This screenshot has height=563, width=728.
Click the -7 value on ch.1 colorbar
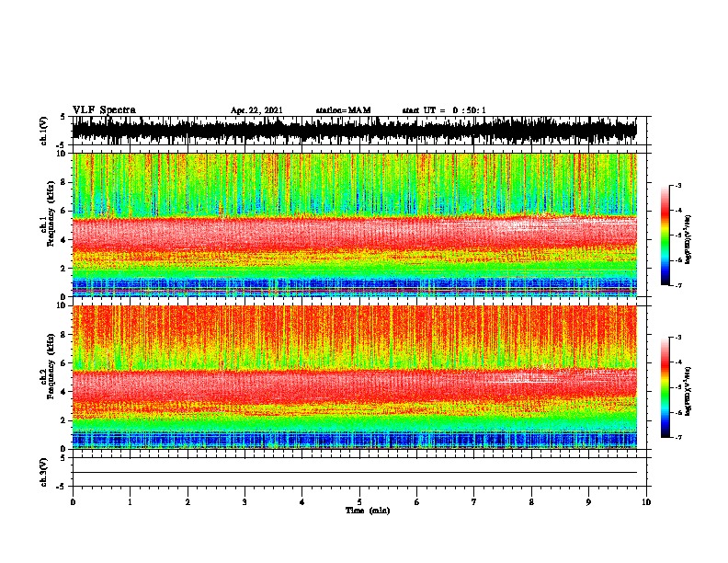point(678,285)
